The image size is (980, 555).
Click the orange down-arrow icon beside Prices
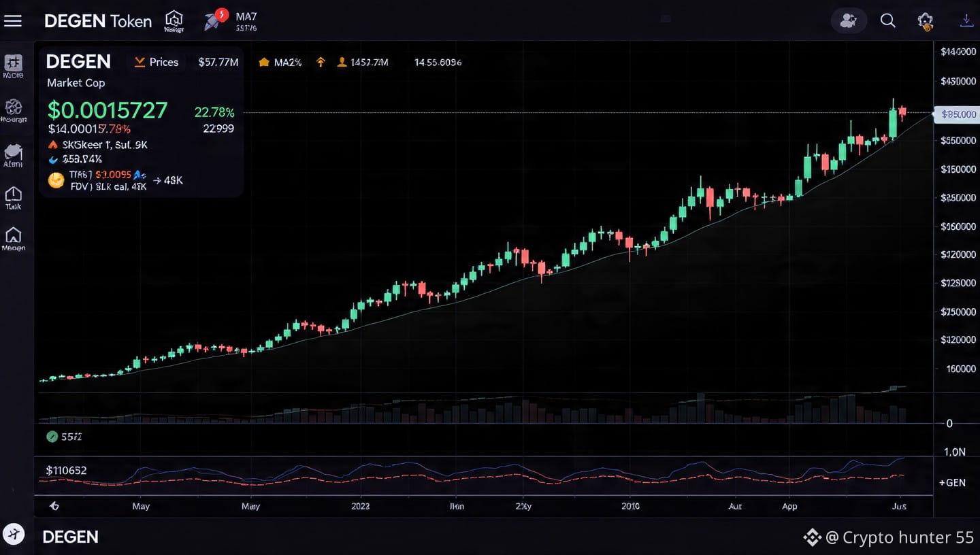click(x=140, y=62)
